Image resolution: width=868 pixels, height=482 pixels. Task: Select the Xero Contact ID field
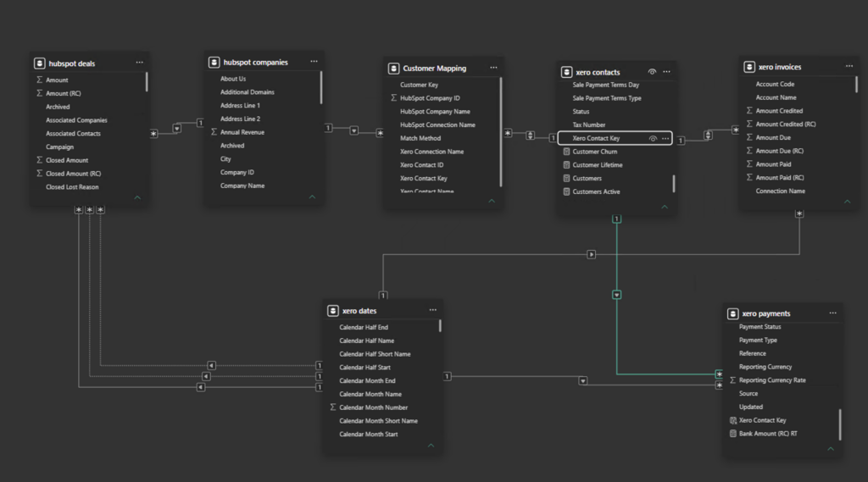pos(421,165)
